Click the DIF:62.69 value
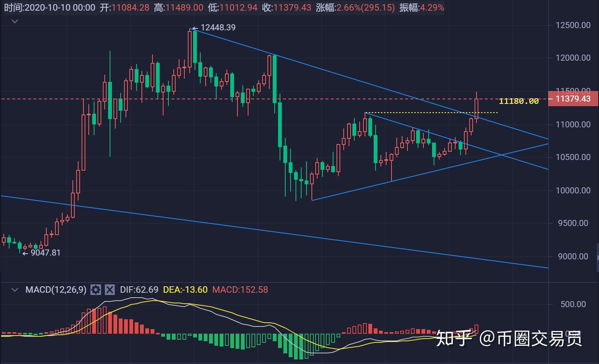Screen dimensions: 599x364 point(139,290)
